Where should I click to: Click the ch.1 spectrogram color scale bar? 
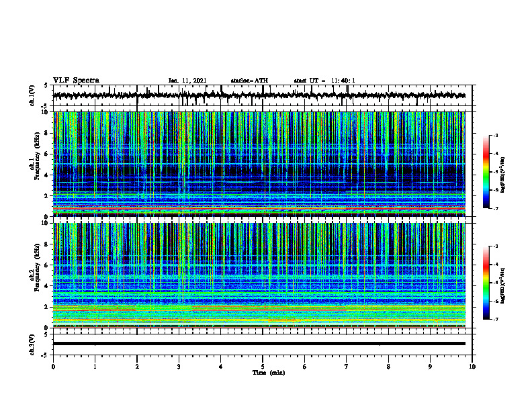(x=486, y=172)
